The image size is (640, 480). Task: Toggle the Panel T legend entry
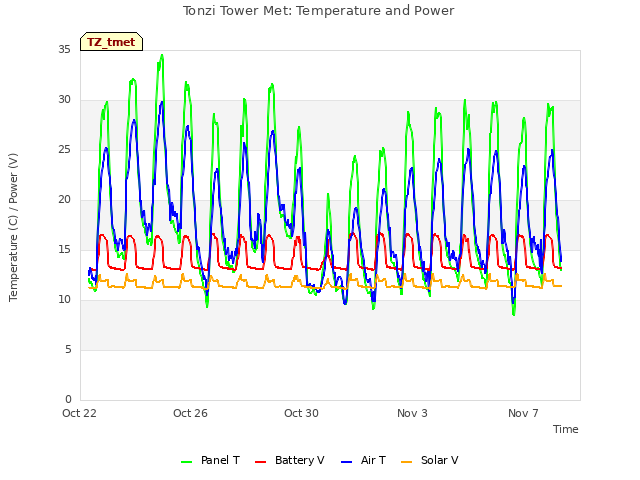pos(210,460)
